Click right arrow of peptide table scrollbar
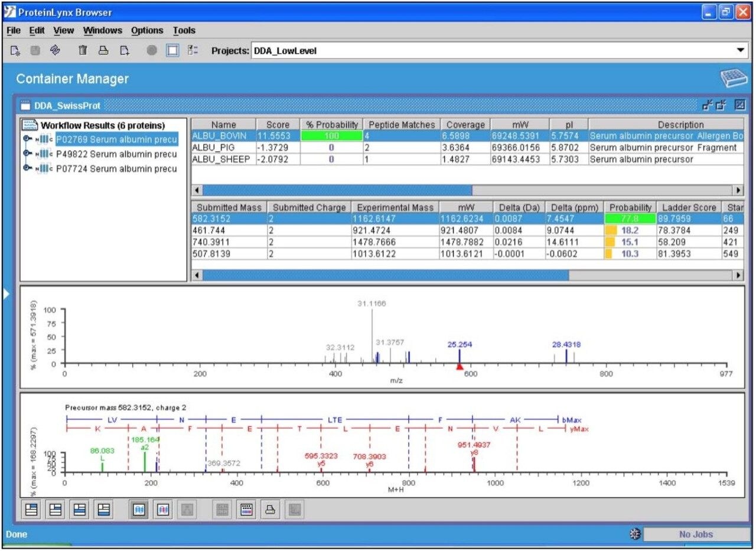 (x=738, y=275)
